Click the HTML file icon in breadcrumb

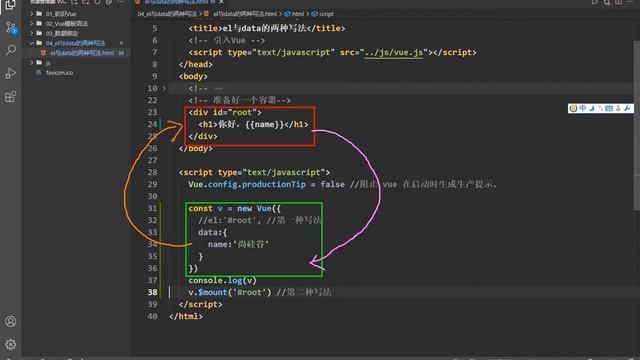[x=207, y=14]
